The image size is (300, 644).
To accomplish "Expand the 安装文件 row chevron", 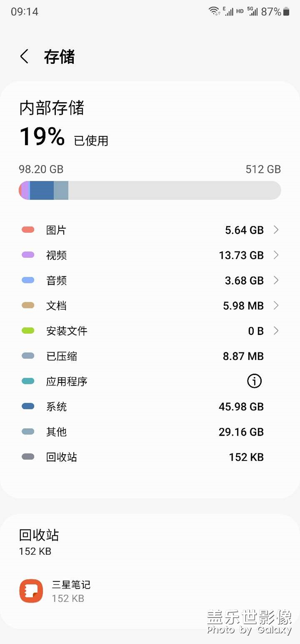I will (x=277, y=331).
